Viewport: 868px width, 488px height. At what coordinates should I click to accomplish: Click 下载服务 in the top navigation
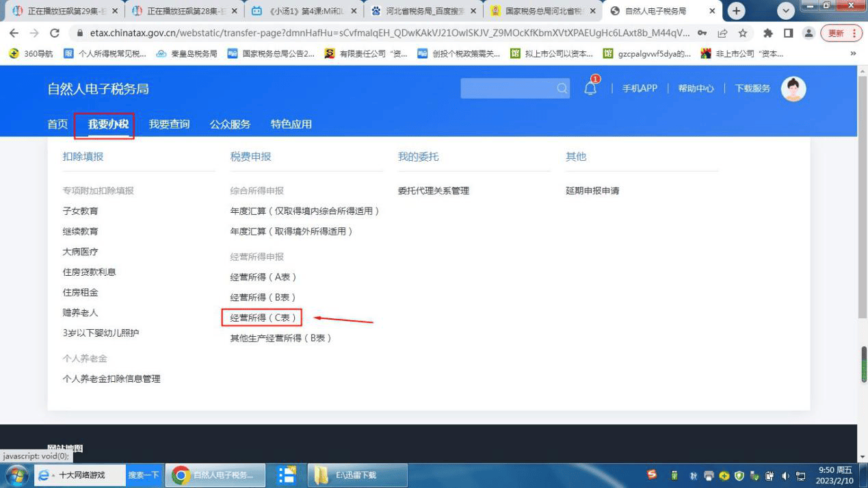(x=751, y=88)
